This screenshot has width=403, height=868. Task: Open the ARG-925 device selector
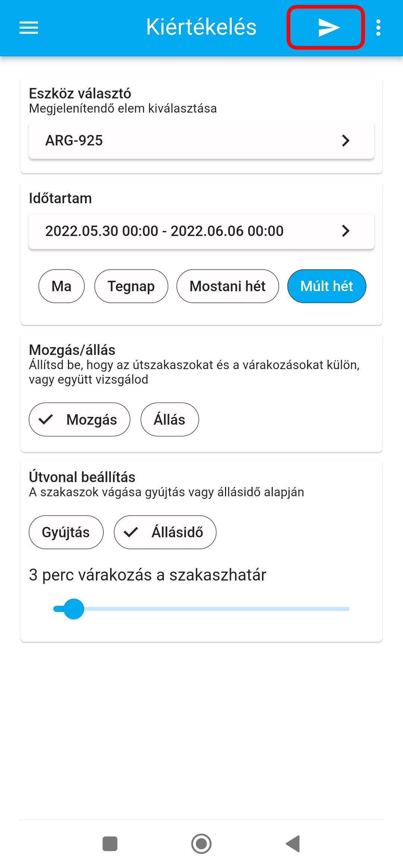187,141
